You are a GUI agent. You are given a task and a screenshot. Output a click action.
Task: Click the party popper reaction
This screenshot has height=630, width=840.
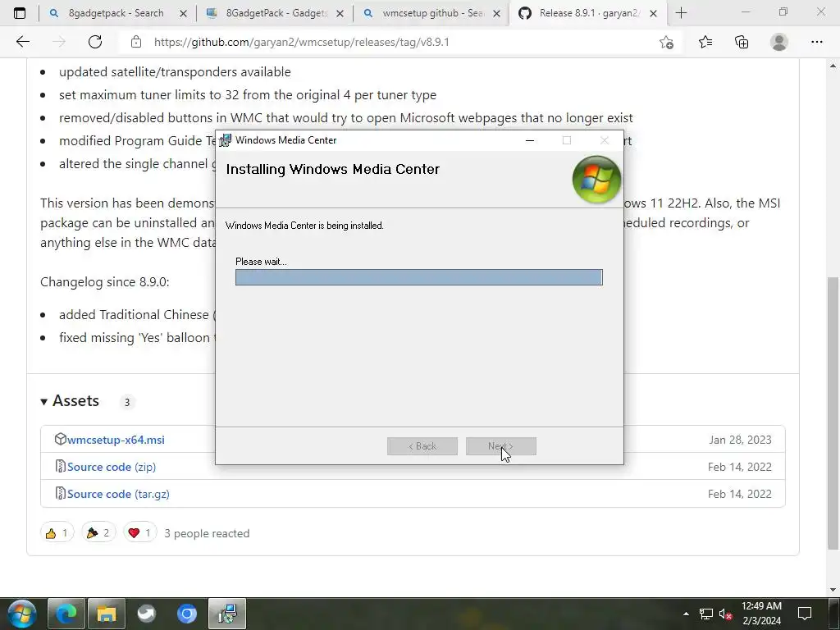[98, 533]
